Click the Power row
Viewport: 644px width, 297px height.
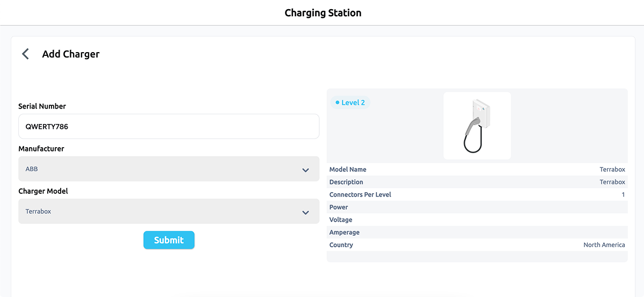point(477,207)
